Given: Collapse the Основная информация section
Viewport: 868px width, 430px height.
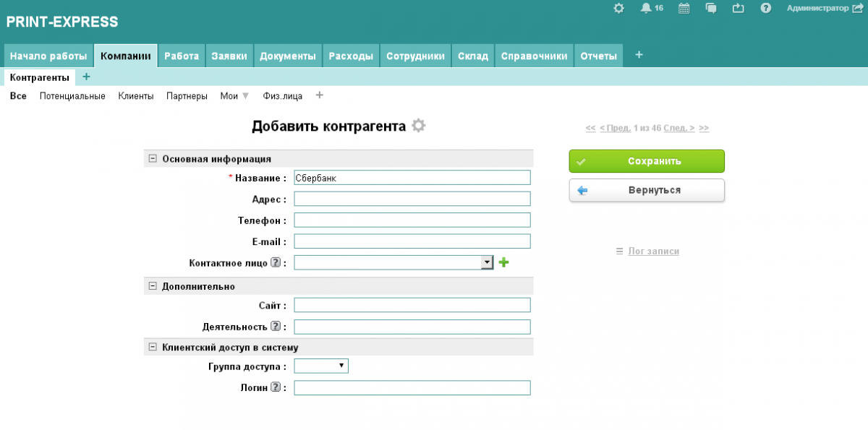Looking at the screenshot, I should point(153,159).
